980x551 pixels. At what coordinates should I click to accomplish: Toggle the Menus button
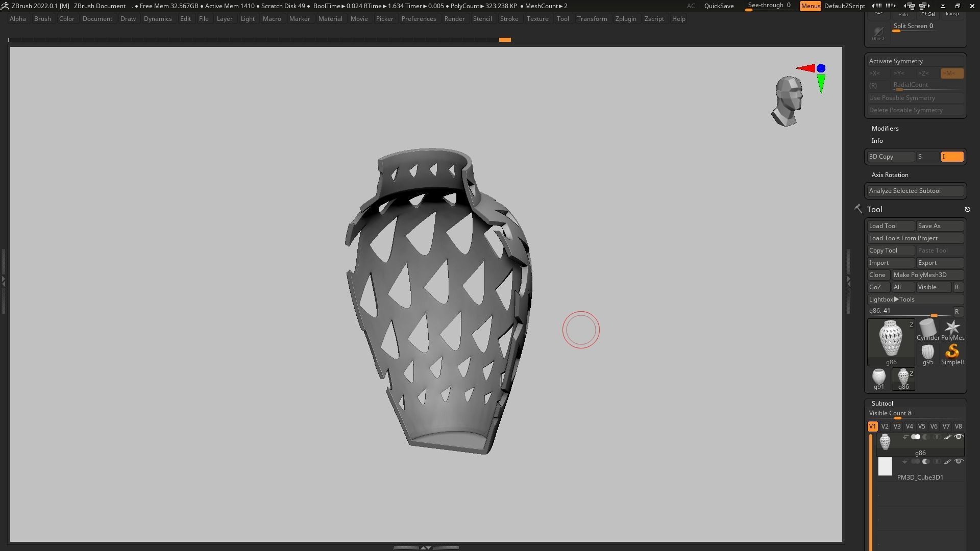tap(810, 6)
